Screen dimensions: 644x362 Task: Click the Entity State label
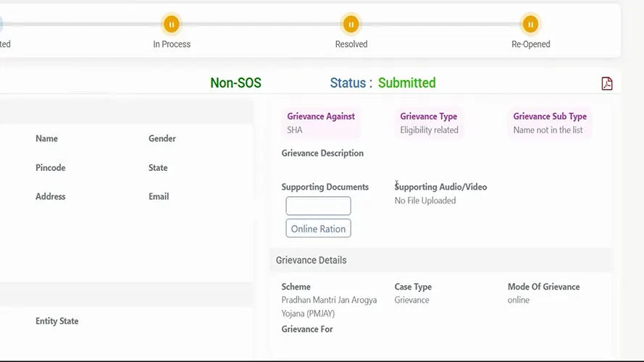tap(57, 321)
